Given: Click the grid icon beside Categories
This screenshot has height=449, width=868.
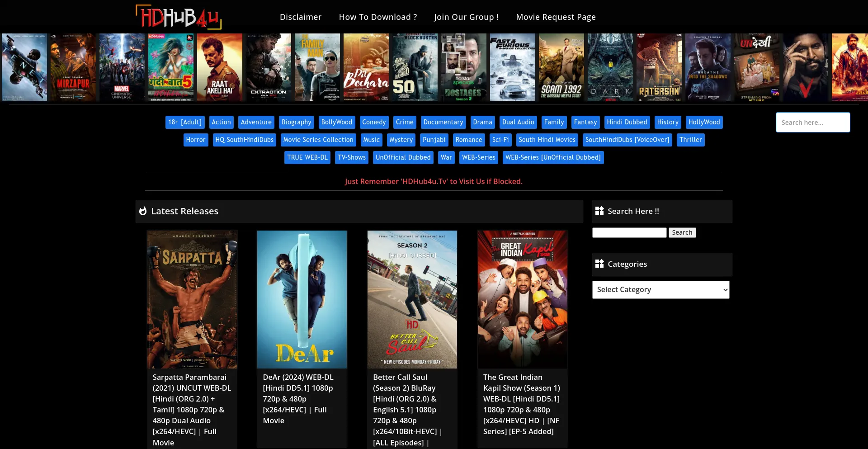Looking at the screenshot, I should tap(599, 264).
